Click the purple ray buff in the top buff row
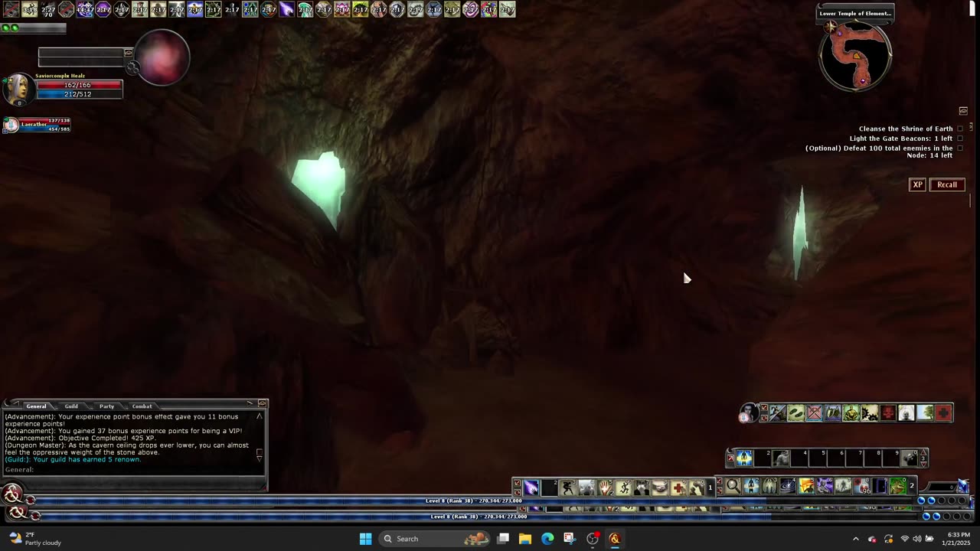Screen dimensions: 980x551 pos(287,9)
